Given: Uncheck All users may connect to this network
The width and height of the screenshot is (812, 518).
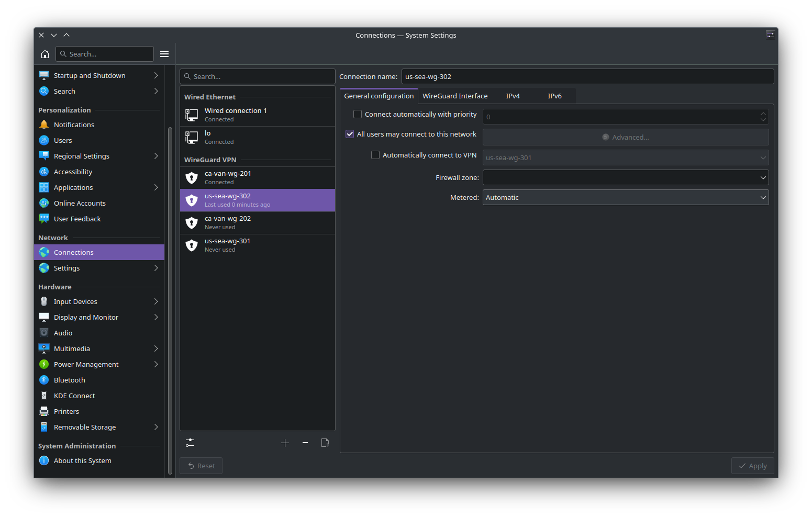Looking at the screenshot, I should pyautogui.click(x=350, y=134).
